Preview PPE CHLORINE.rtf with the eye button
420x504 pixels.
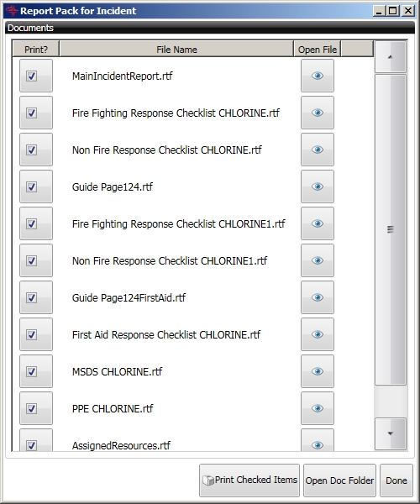pos(318,408)
